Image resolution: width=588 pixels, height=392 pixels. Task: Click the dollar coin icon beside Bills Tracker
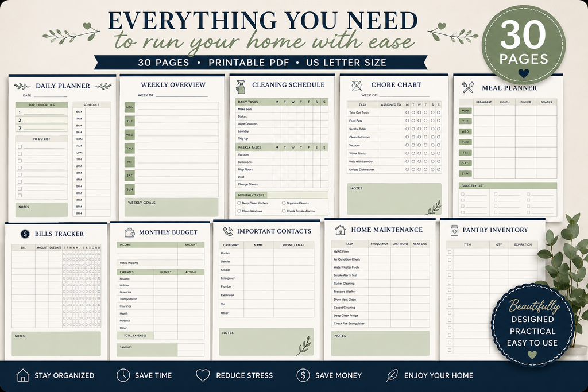25,234
